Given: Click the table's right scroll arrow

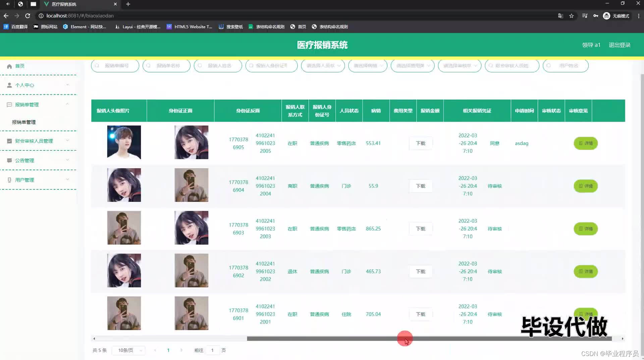Looking at the screenshot, I should [x=623, y=339].
